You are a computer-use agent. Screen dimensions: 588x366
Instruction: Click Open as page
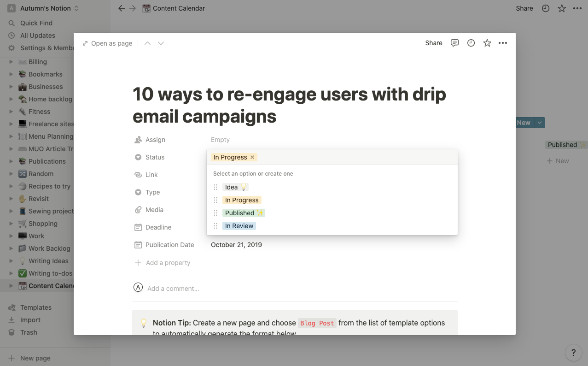(107, 43)
